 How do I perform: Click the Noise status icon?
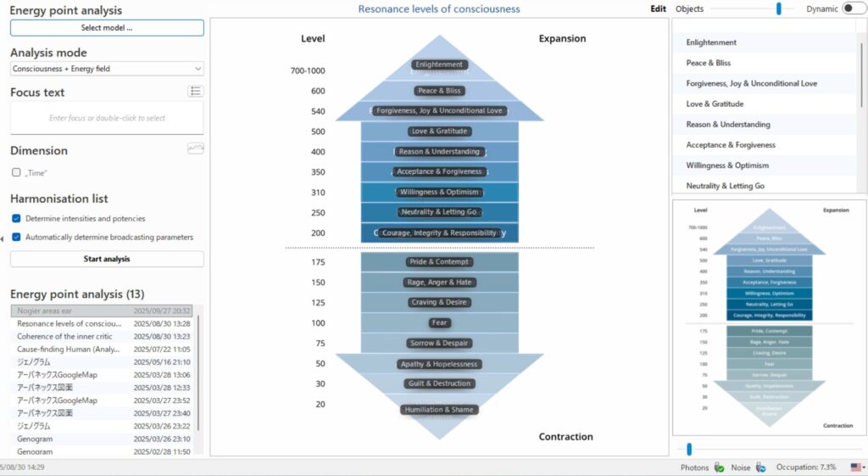pos(760,468)
